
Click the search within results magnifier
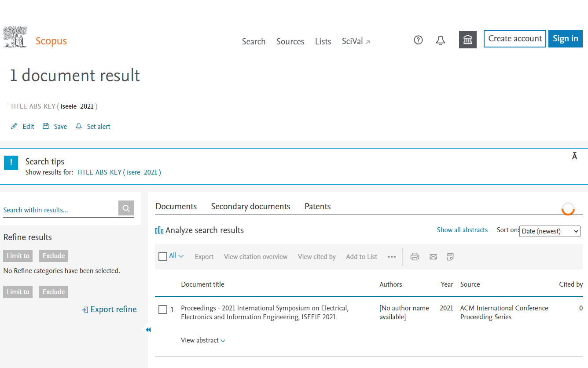126,208
